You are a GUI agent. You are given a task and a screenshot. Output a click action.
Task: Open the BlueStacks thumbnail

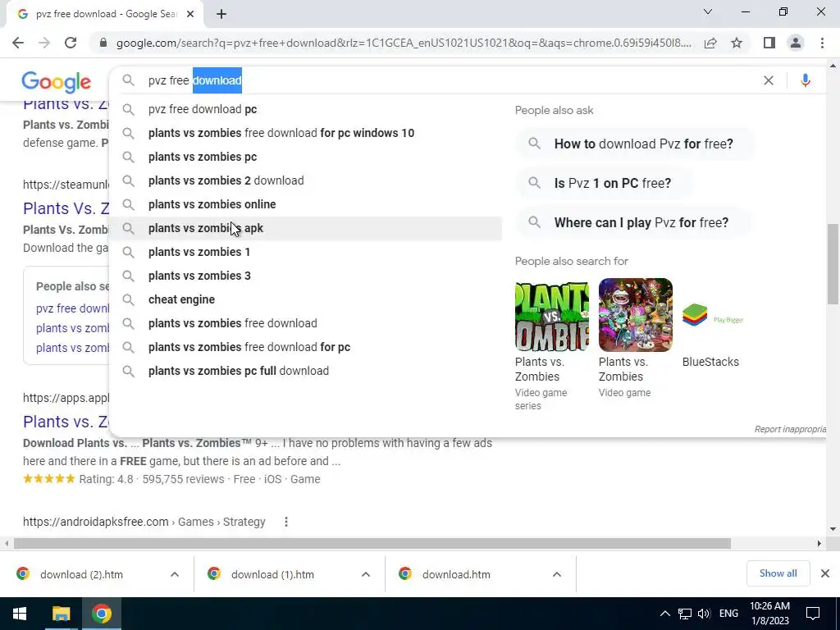click(x=713, y=315)
